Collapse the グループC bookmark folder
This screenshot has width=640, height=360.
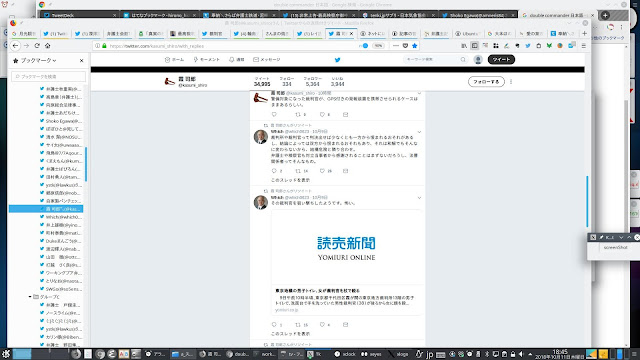(x=30, y=297)
